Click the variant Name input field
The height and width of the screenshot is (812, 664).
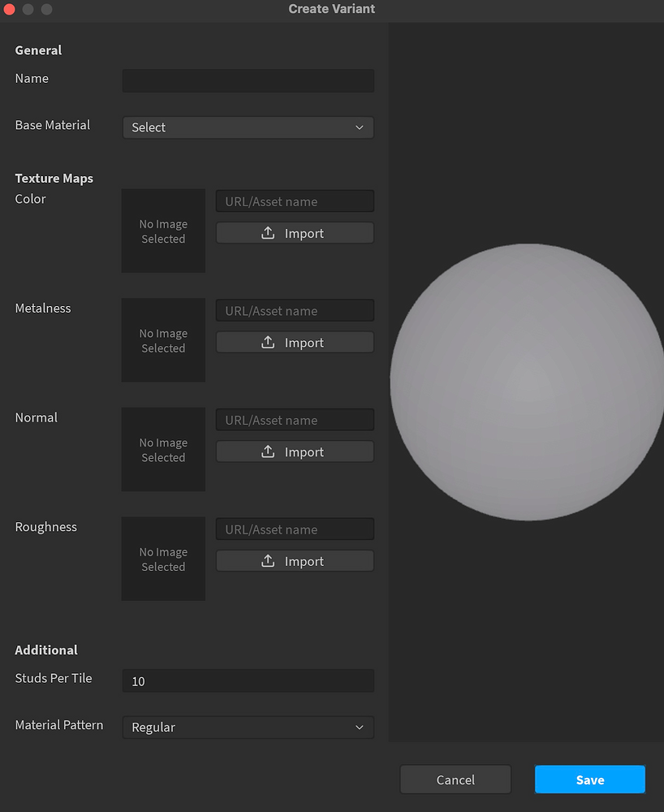click(248, 80)
